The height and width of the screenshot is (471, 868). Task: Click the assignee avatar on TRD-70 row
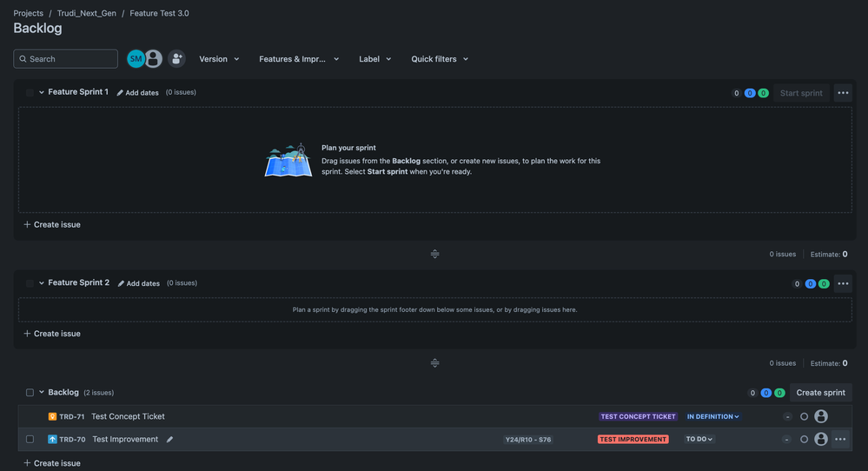(821, 440)
